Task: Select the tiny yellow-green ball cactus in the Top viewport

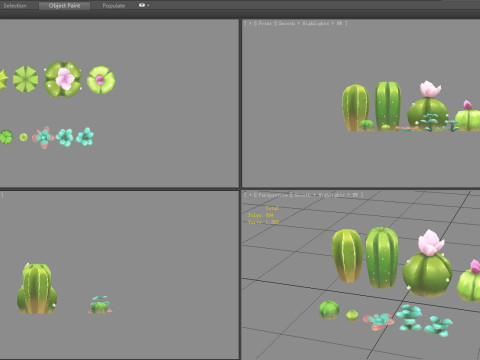Action: pyautogui.click(x=23, y=137)
